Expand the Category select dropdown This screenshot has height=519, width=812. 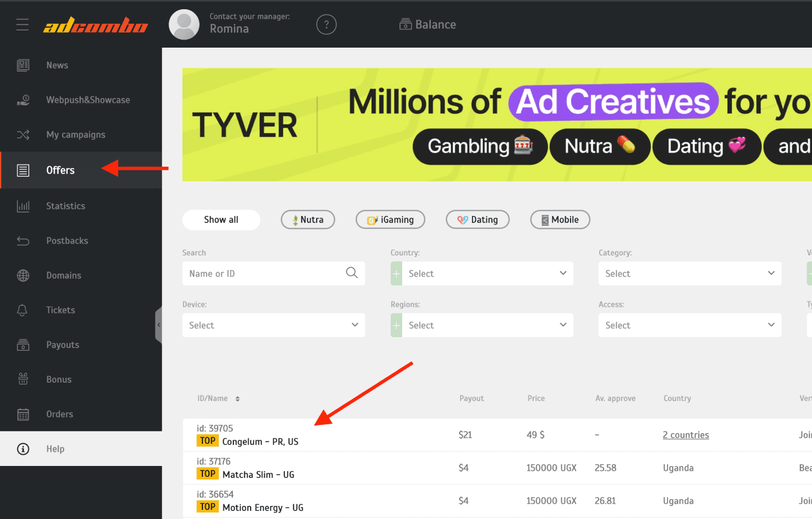(x=690, y=274)
